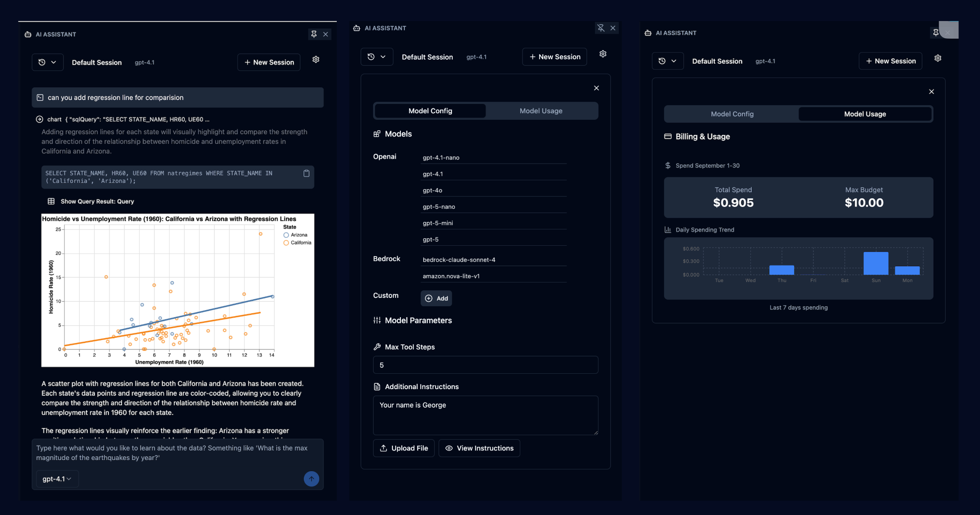Expand the chart sqlQuery tool call
Image resolution: width=980 pixels, height=515 pixels.
(x=40, y=119)
